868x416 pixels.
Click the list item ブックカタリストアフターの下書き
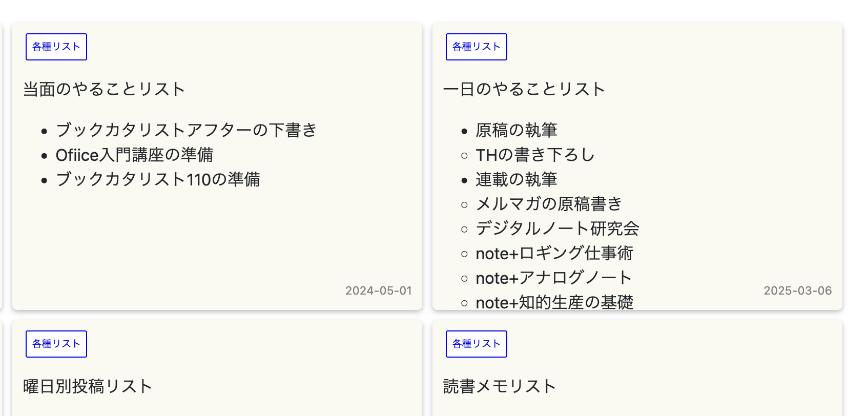coord(187,130)
